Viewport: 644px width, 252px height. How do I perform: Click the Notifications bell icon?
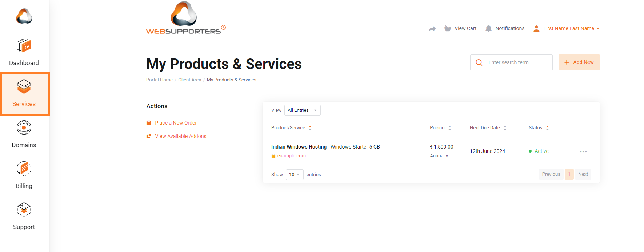488,29
